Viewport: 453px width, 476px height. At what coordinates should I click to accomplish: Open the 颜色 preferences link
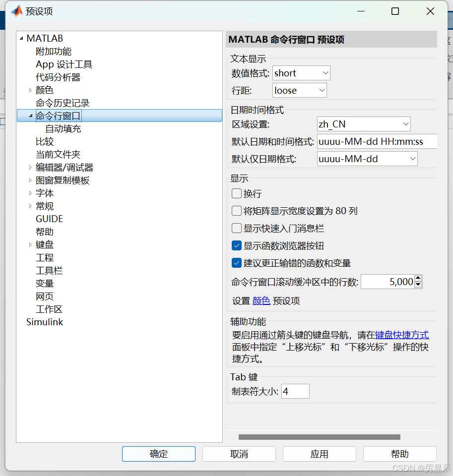[261, 301]
